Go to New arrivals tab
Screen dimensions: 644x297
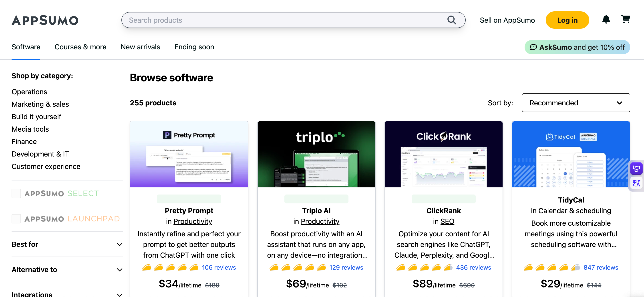[x=140, y=47]
